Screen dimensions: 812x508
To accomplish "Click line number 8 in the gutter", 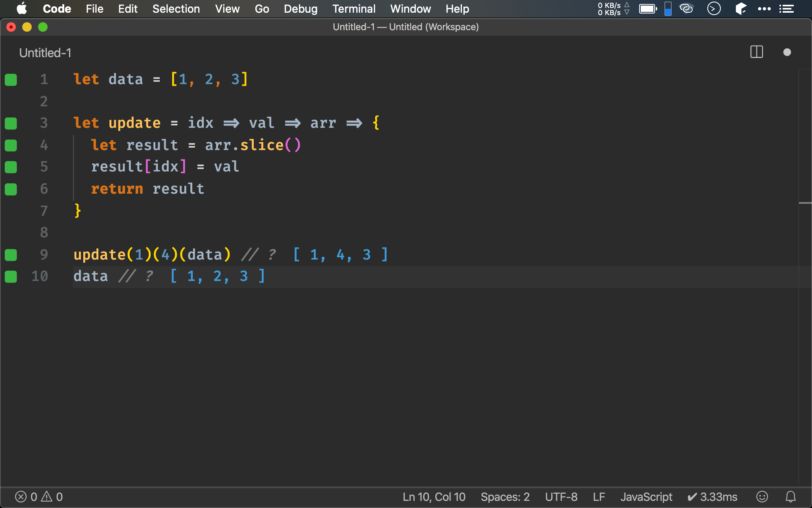I will pos(44,233).
